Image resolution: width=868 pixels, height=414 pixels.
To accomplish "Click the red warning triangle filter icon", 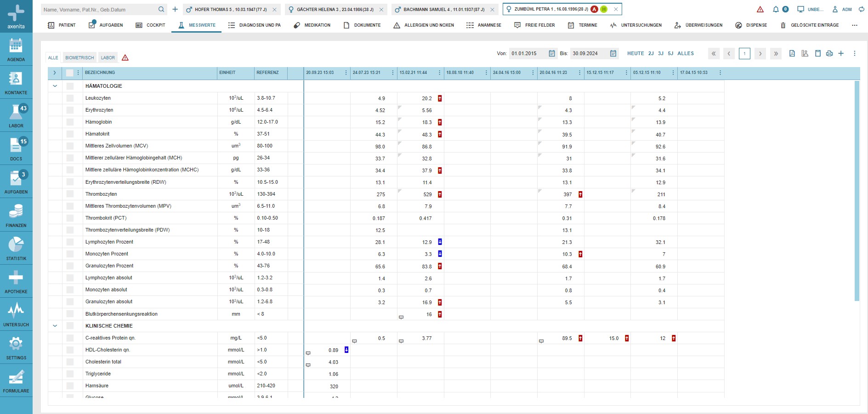I will 125,58.
